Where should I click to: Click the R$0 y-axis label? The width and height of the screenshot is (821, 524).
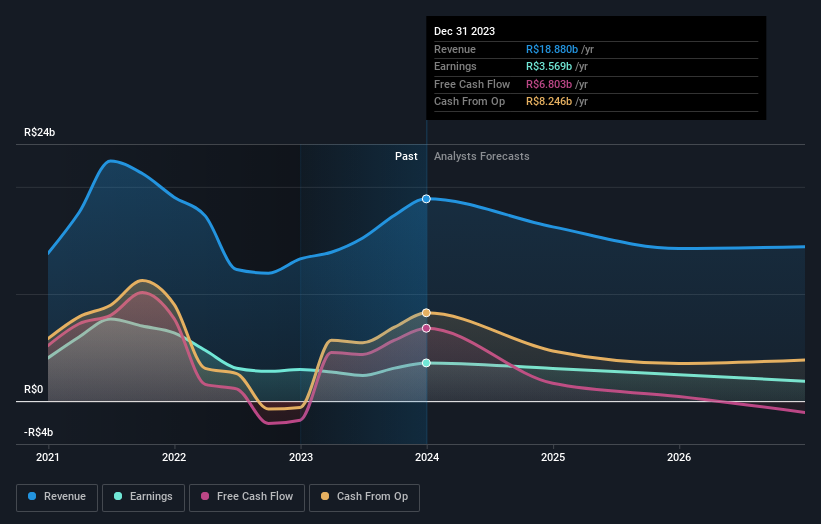click(x=34, y=389)
